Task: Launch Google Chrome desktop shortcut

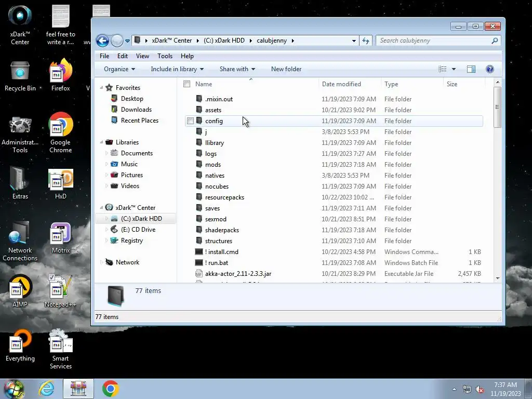Action: point(60,133)
